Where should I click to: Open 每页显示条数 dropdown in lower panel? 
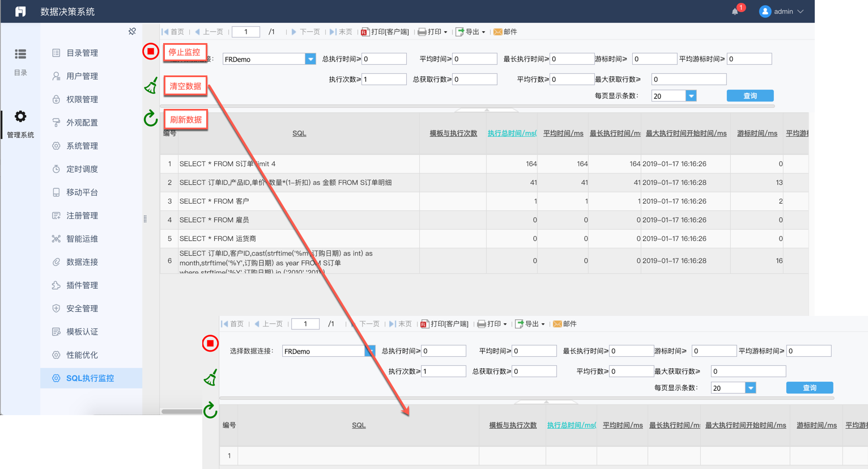(x=751, y=388)
